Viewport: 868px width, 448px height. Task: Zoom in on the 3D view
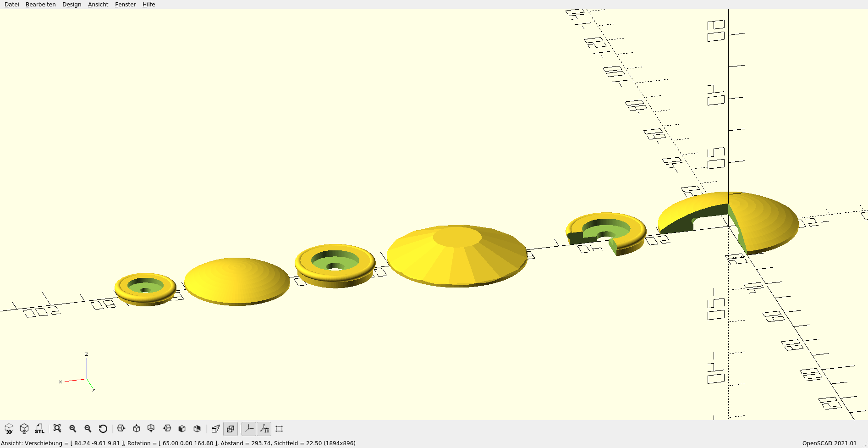(x=72, y=429)
